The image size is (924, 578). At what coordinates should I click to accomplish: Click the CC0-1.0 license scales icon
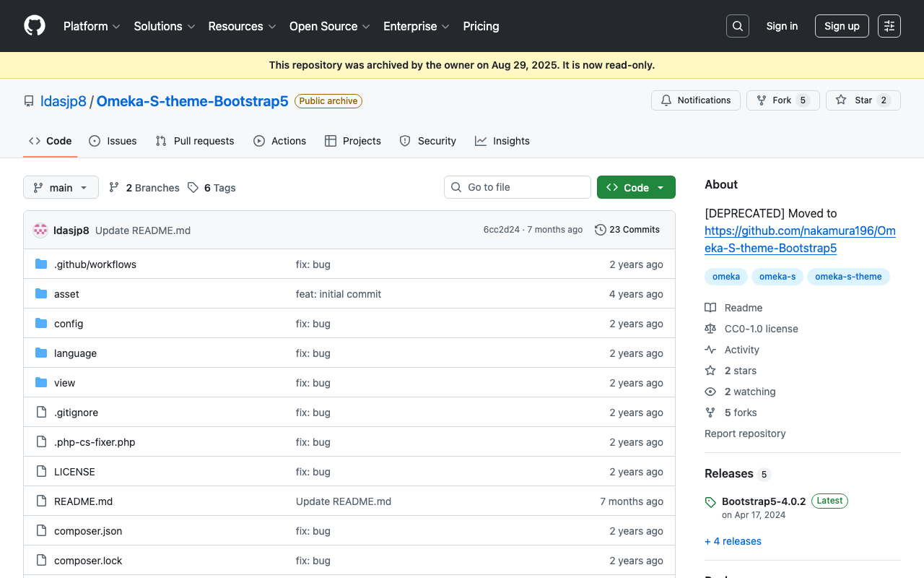tap(710, 328)
